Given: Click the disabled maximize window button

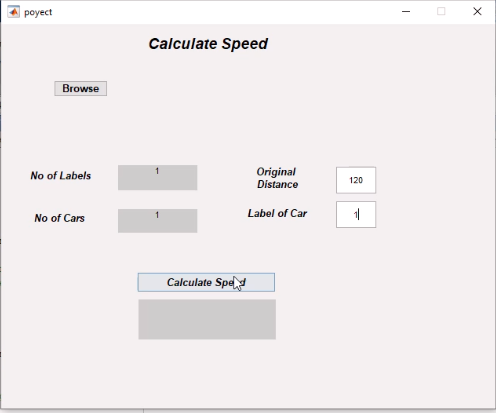Looking at the screenshot, I should pos(441,12).
